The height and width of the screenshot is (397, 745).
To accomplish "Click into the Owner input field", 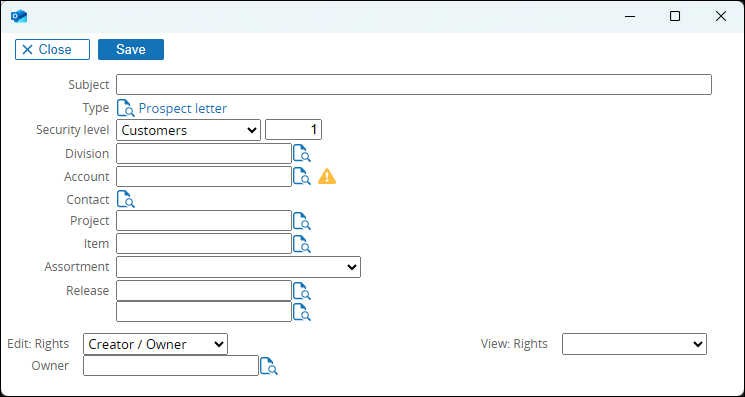I will [171, 366].
